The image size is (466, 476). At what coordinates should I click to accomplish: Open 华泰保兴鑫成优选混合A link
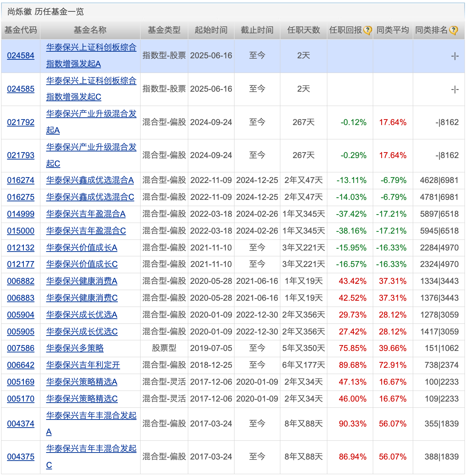click(90, 180)
